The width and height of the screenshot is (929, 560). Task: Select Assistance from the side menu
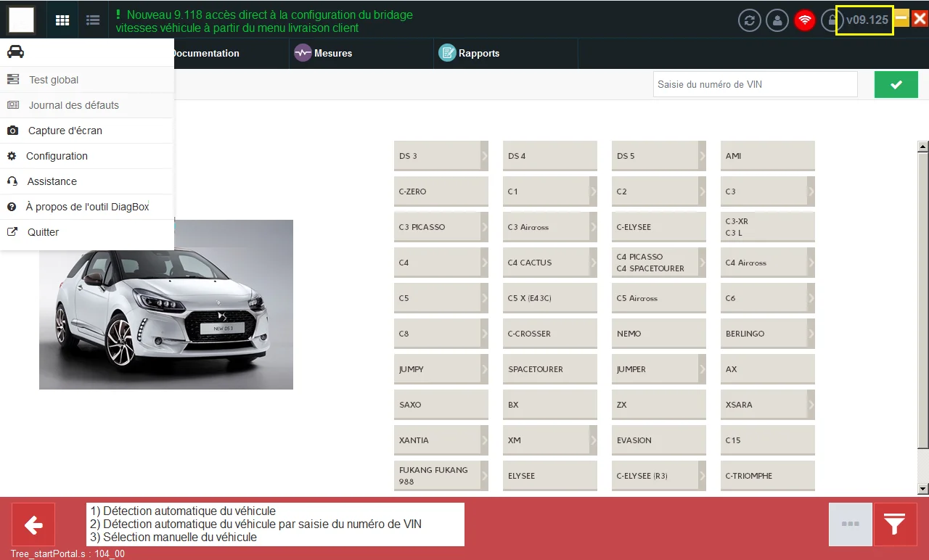point(87,181)
